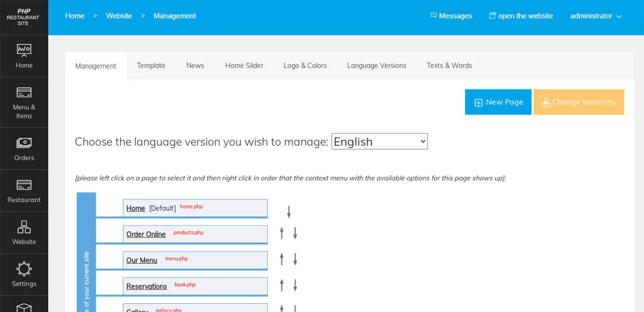644x312 pixels.
Task: Open the Messages link in the header
Action: [451, 16]
